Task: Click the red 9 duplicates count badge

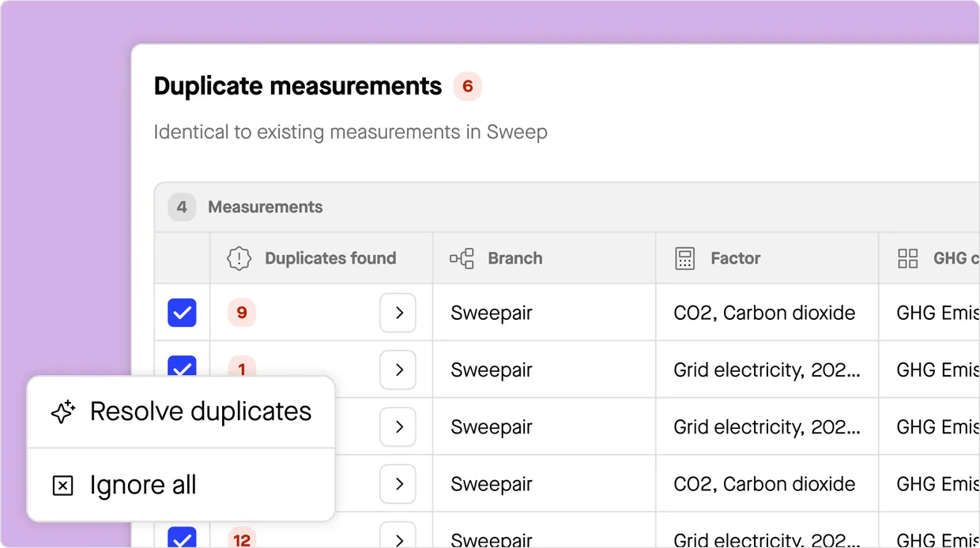Action: click(x=242, y=313)
